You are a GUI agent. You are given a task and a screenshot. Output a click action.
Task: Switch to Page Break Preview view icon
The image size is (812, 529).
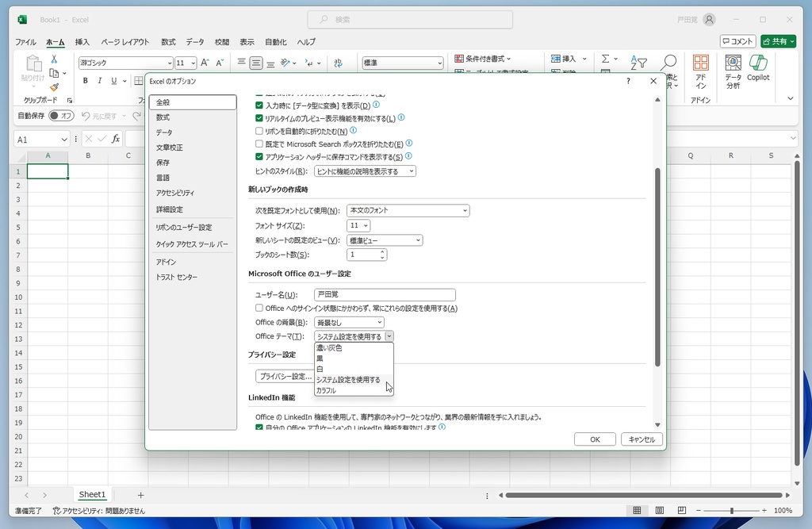coord(682,510)
